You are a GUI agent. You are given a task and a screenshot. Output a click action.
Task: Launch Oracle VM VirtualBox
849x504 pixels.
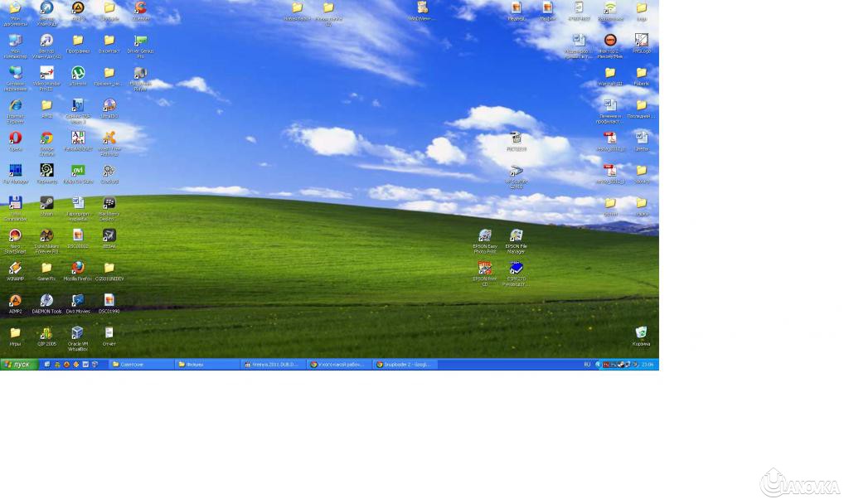[78, 339]
